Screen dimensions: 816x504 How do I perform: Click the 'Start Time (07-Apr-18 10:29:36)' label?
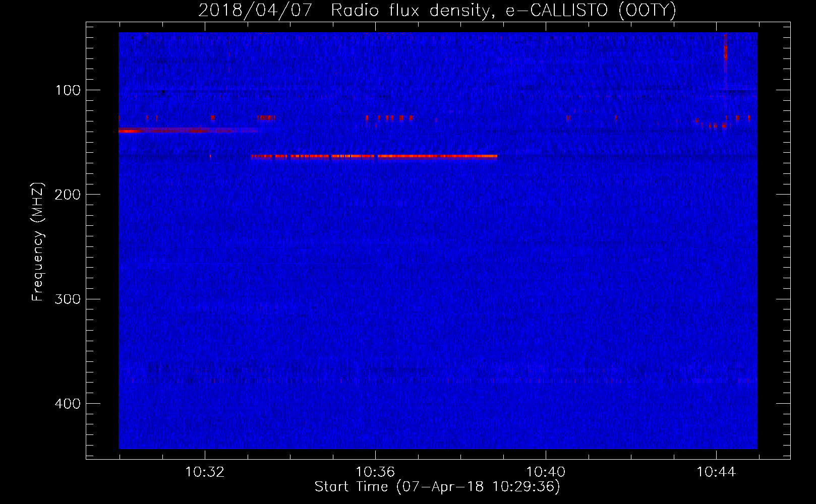coord(437,487)
